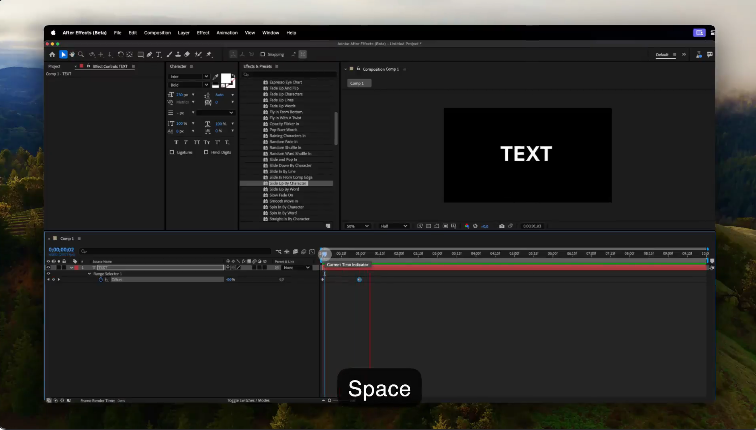756x430 pixels.
Task: Open the Character panel menu icon
Action: [191, 67]
